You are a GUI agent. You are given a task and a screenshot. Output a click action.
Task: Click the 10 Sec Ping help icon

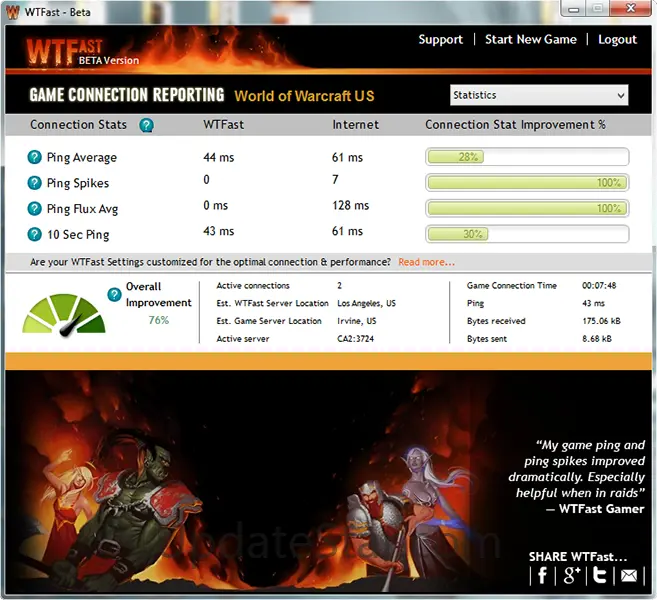coord(34,234)
